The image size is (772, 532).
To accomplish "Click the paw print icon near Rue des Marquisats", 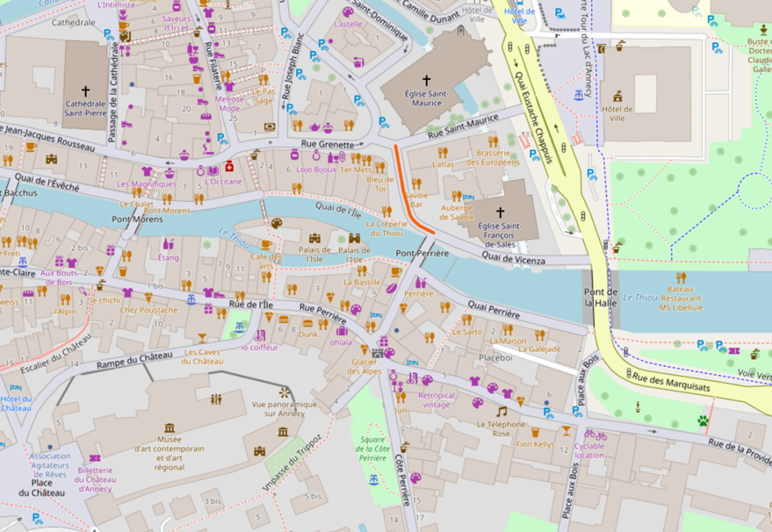I will (x=703, y=421).
